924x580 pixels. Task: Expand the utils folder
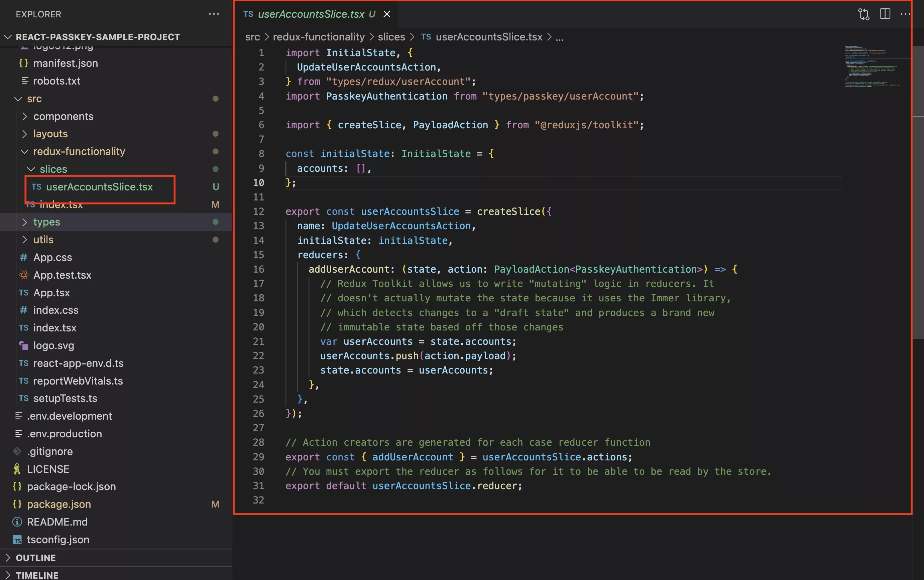tap(42, 239)
